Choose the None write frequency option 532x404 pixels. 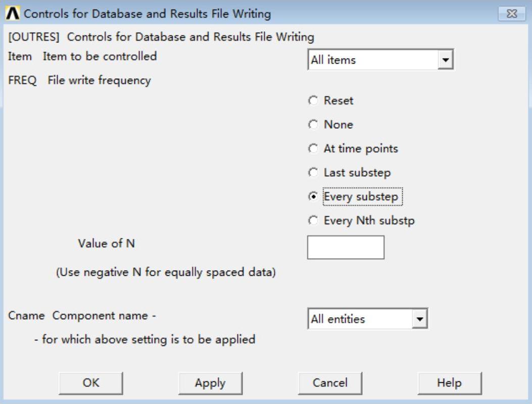click(313, 125)
